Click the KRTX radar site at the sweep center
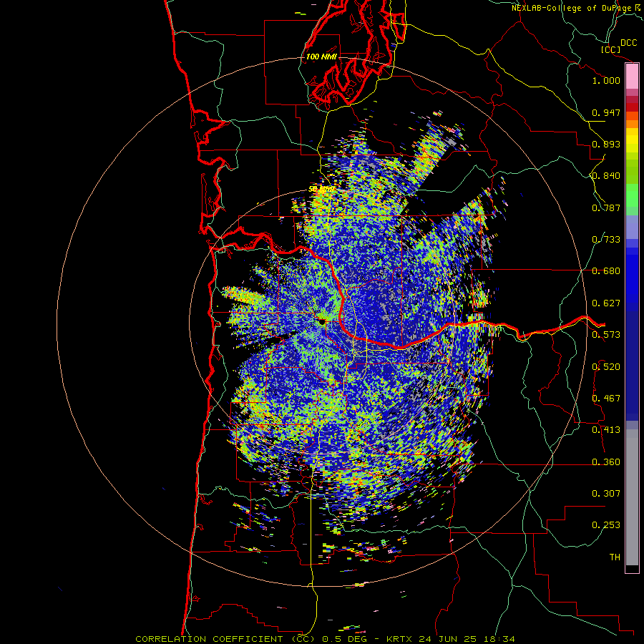 click(x=321, y=321)
